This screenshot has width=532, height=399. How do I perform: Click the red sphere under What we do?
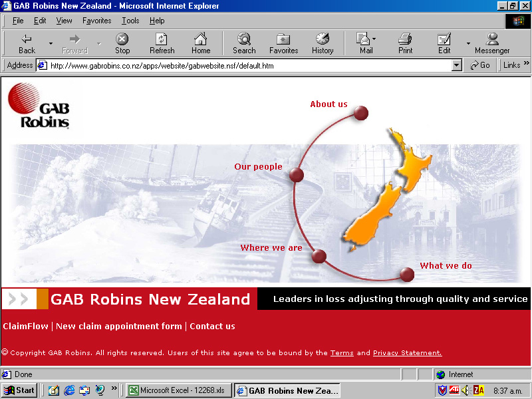[x=407, y=275]
